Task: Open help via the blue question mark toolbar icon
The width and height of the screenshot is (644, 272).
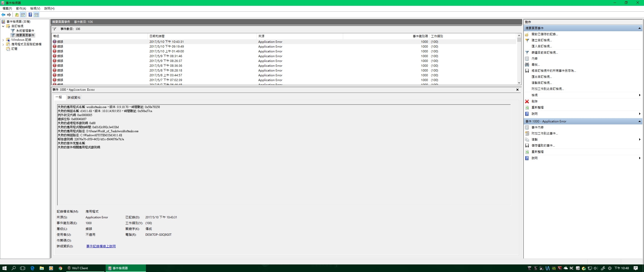Action: [x=30, y=15]
